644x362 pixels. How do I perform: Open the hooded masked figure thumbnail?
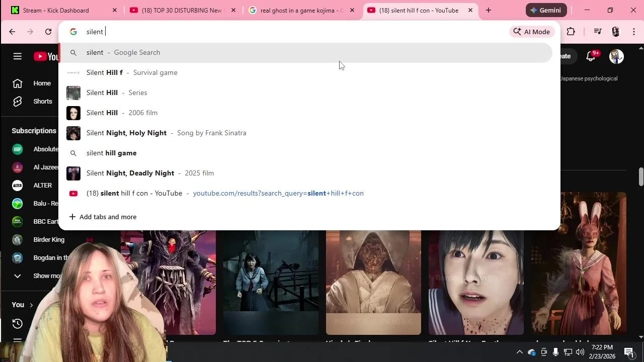tap(373, 283)
